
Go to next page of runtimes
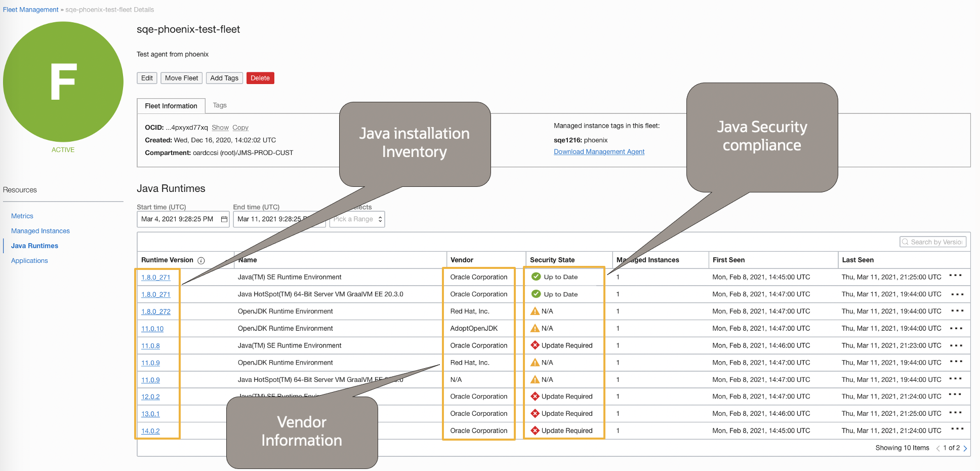pos(965,448)
